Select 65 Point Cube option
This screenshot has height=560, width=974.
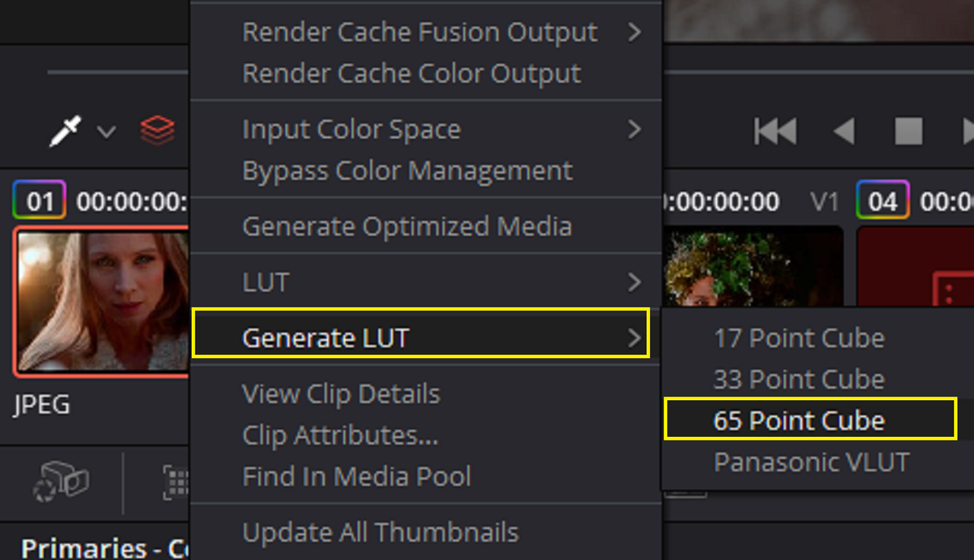coord(810,419)
